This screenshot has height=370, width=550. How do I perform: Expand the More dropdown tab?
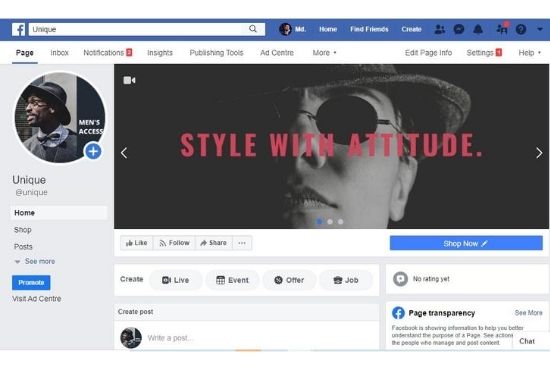324,53
